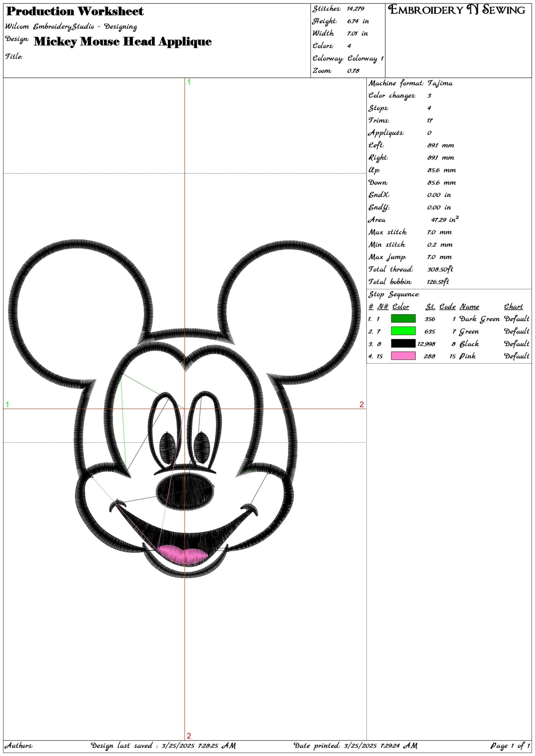Select the design name 'Mickey Mouse Head Applique'

coord(123,42)
